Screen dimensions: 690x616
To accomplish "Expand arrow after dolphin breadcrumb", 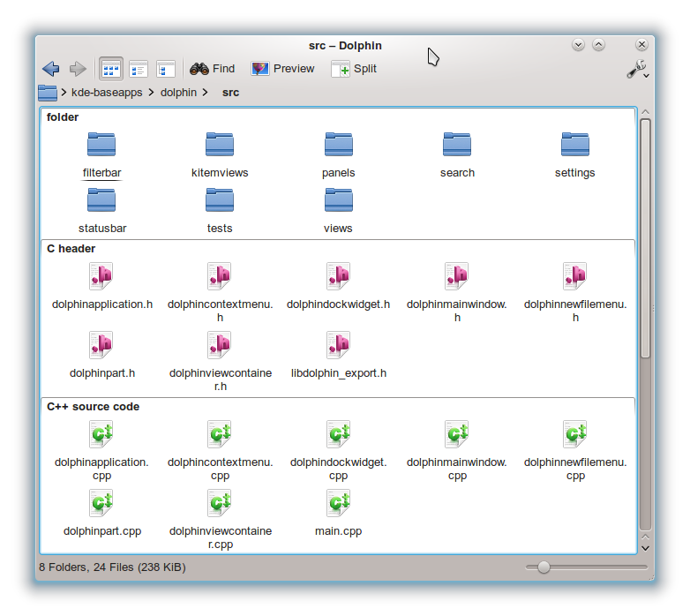I will point(205,93).
